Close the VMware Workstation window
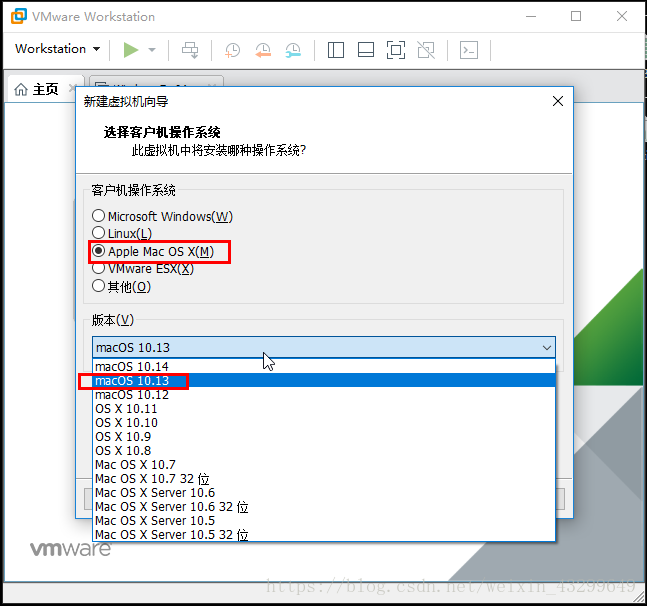Viewport: 647px width, 606px height. click(x=622, y=17)
